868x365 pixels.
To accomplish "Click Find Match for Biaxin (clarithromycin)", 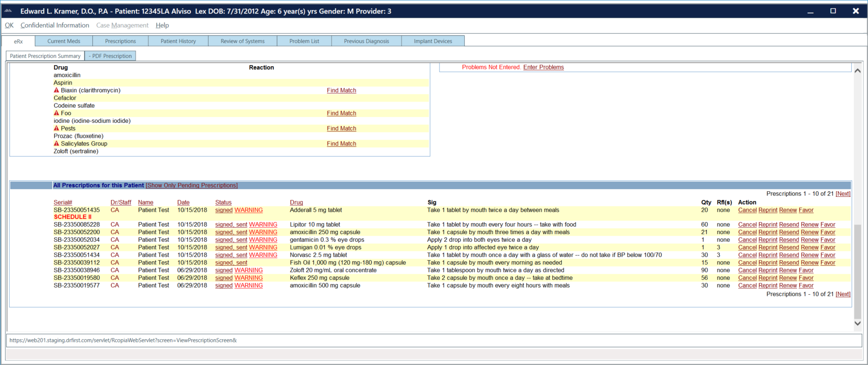I will [x=342, y=90].
